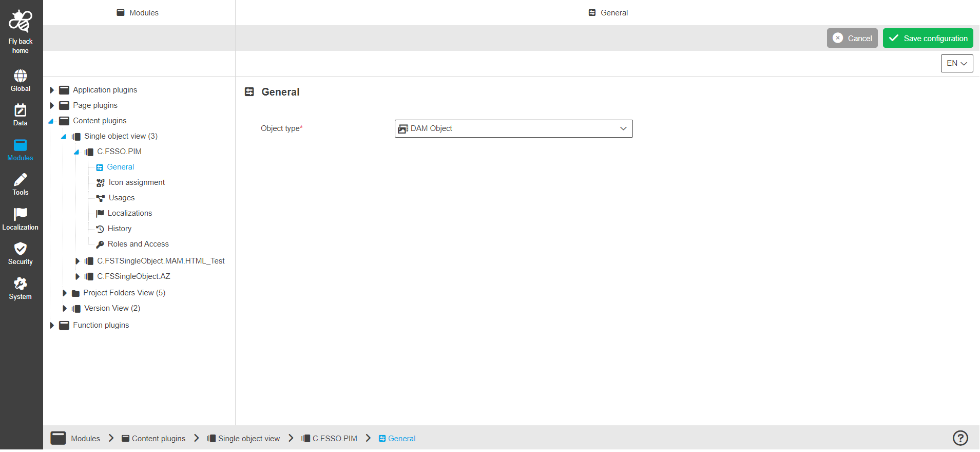Expand Project Folders View node
The width and height of the screenshot is (980, 452).
65,293
